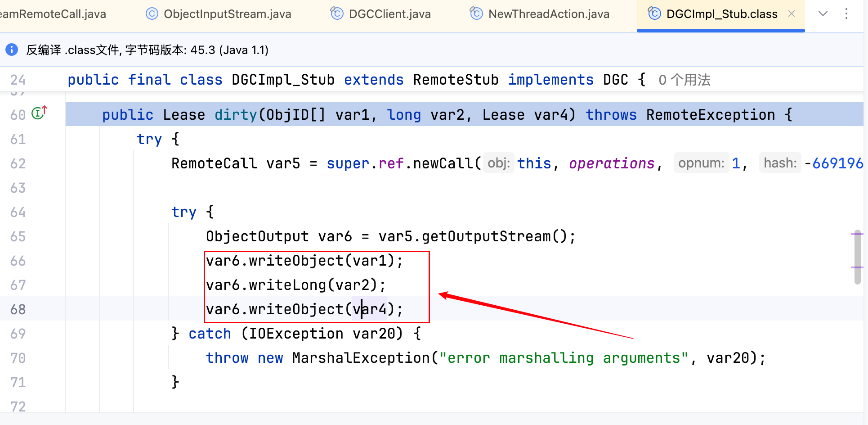
Task: Close the DGCImpl_Stub.class tab
Action: click(x=792, y=14)
